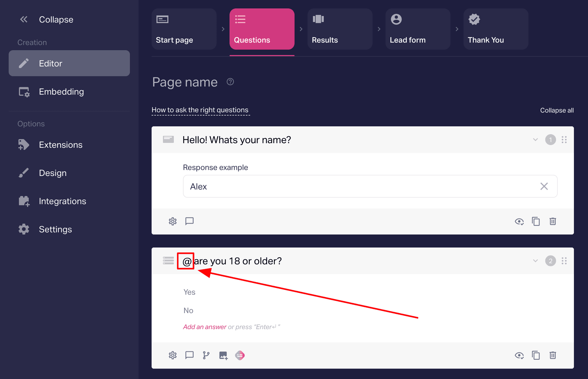Image resolution: width=588 pixels, height=379 pixels.
Task: Add an image to question 2
Action: (223, 355)
